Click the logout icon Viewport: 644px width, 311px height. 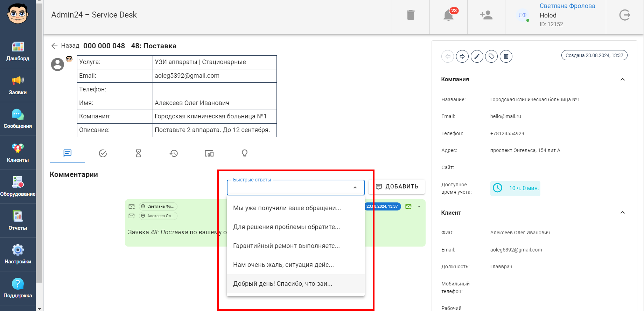(625, 15)
